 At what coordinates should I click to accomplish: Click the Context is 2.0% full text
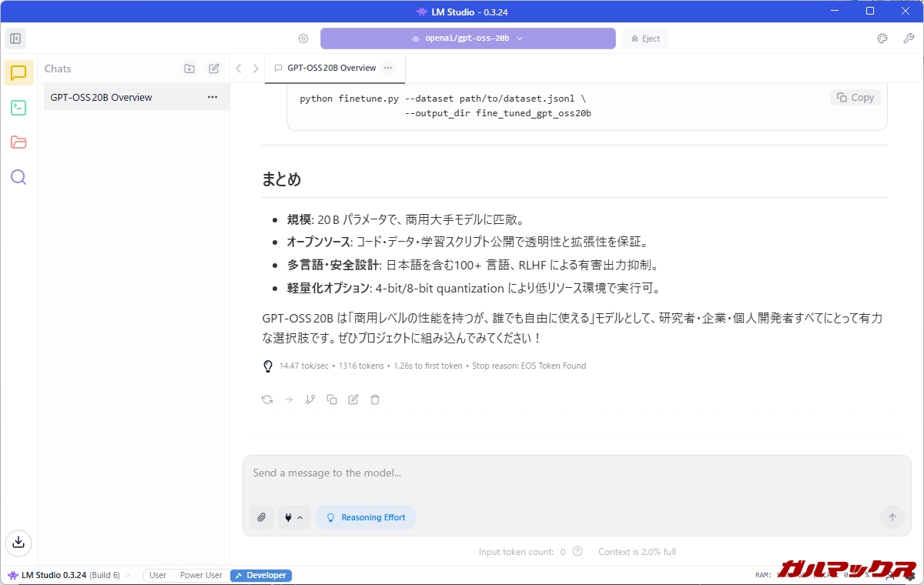click(x=638, y=551)
